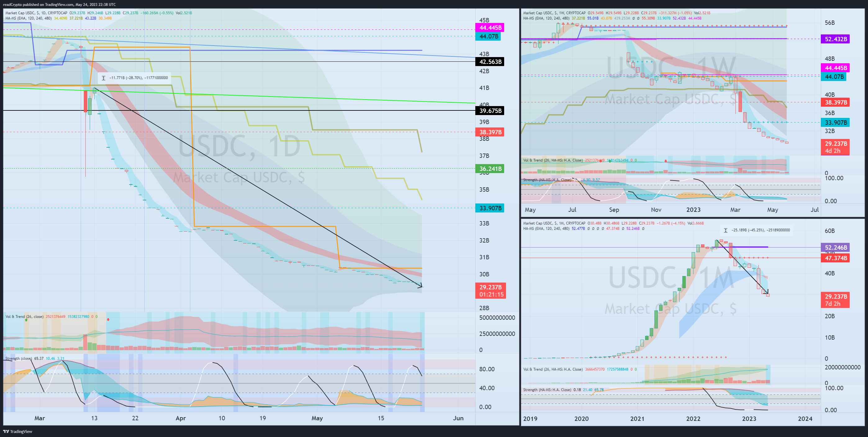Click the -25.189B (-45.25%) measurement label
This screenshot has height=437, width=868.
click(757, 230)
